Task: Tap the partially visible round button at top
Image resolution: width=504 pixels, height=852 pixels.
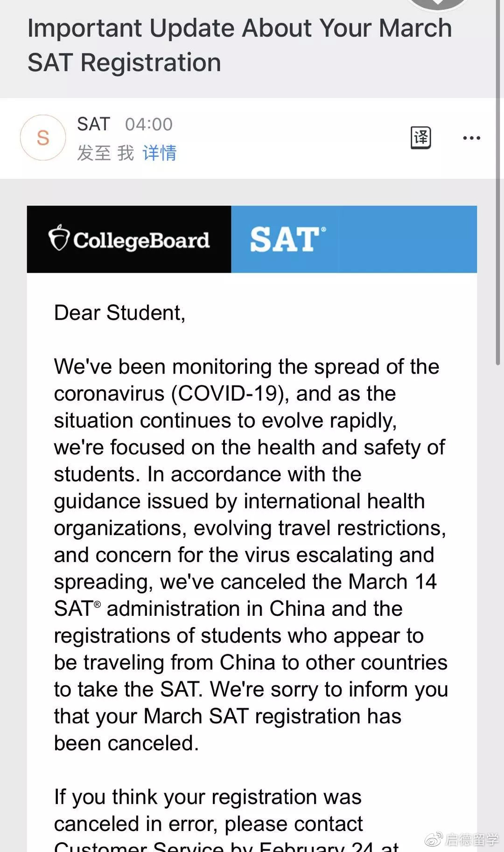Action: point(438,5)
